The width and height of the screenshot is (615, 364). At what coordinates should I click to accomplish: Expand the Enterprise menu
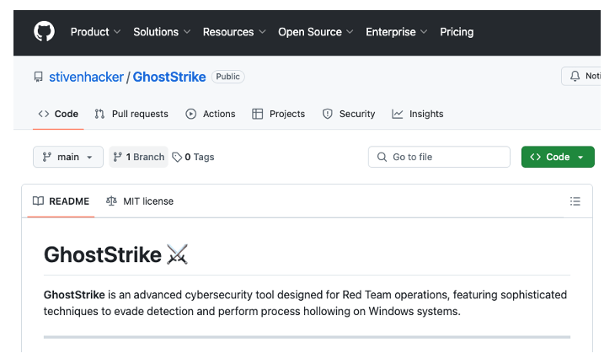(x=396, y=32)
